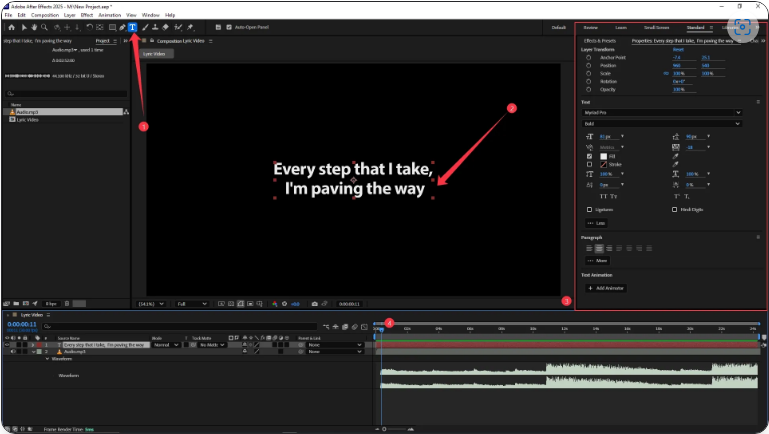Toggle the Auto-Open Panel checkbox
Viewport: 769px width, 434px height.
click(x=229, y=27)
